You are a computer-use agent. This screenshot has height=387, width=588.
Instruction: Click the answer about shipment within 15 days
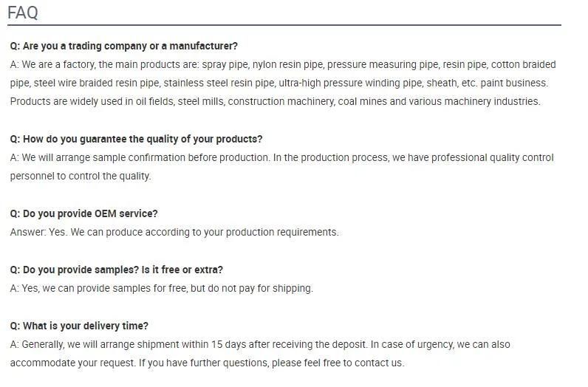(x=260, y=344)
